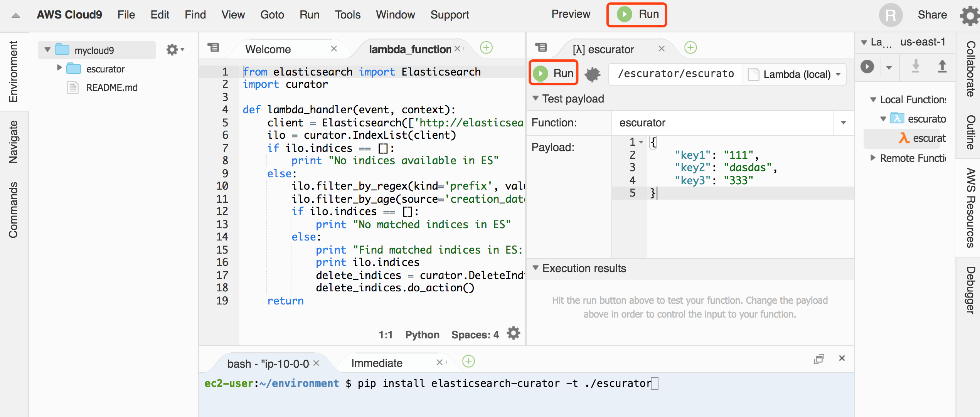Click the download arrow in Lambda panel
Viewport: 980px width, 417px height.
click(x=915, y=67)
